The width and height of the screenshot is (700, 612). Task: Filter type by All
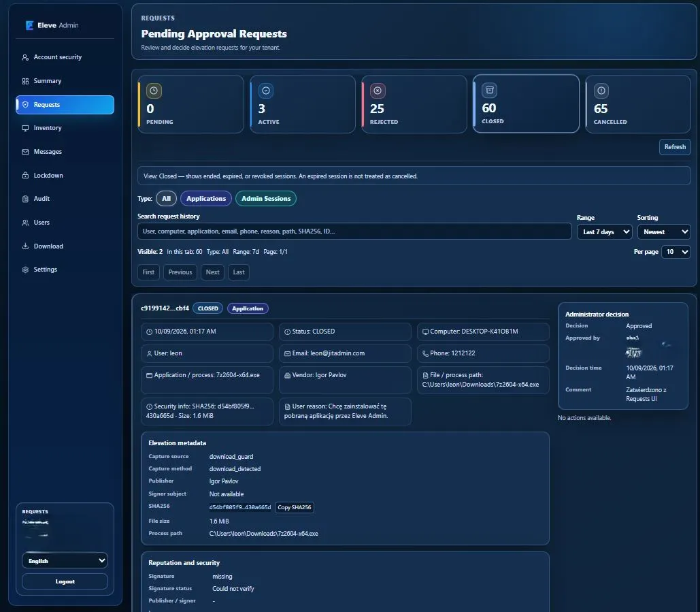pyautogui.click(x=166, y=199)
